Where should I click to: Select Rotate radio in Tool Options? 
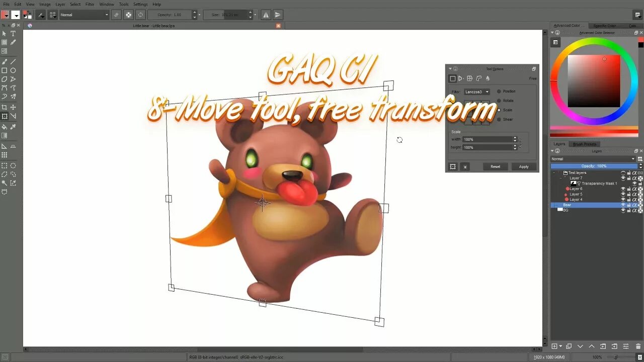tap(499, 101)
